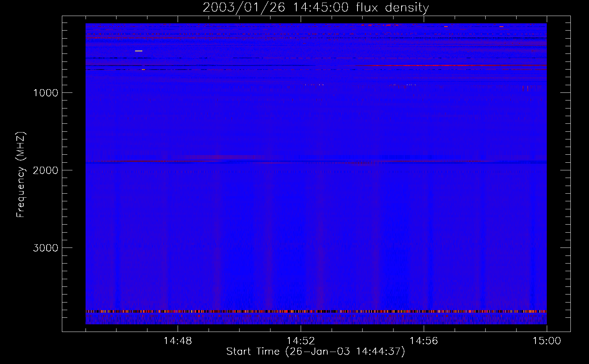Image resolution: width=589 pixels, height=364 pixels.
Task: Click the "Frequency (MHZ)" axis label
Action: click(x=21, y=175)
